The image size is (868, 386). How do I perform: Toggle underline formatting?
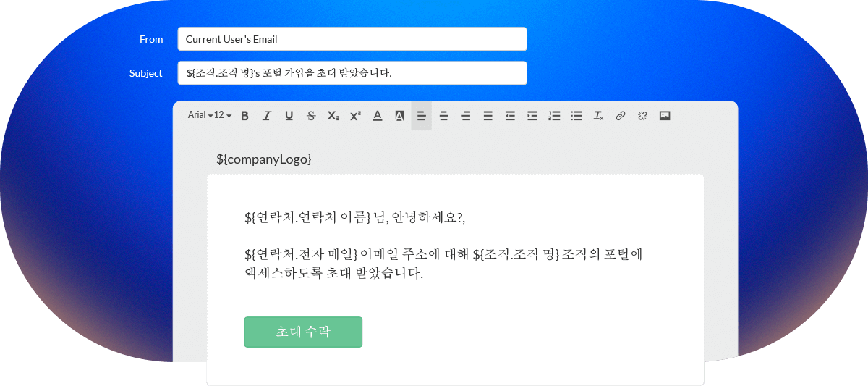coord(289,116)
